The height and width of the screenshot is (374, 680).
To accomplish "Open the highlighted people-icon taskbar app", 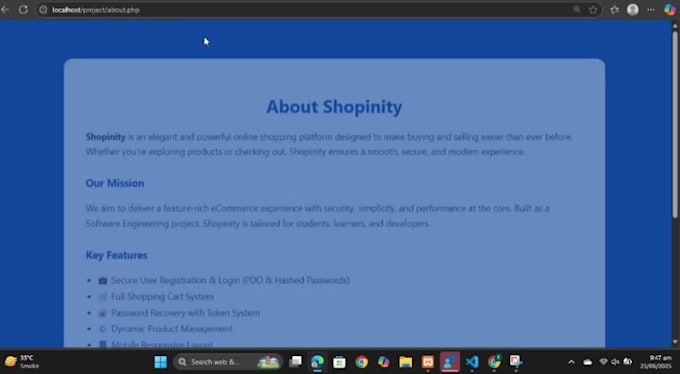I will pos(450,362).
